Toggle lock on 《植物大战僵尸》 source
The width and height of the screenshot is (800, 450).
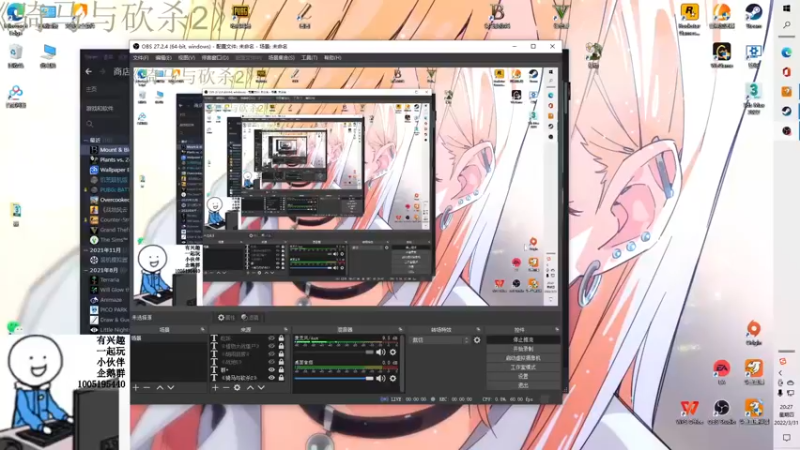tap(281, 346)
